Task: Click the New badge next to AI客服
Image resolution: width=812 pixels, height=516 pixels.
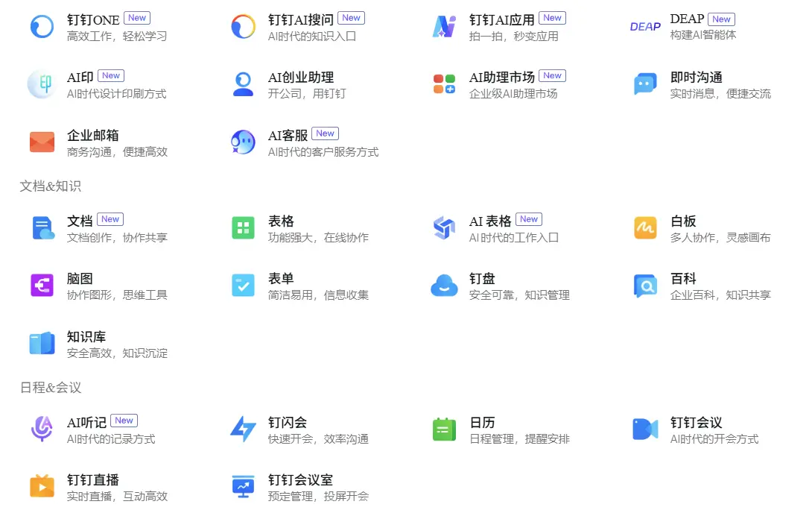Action: point(326,133)
